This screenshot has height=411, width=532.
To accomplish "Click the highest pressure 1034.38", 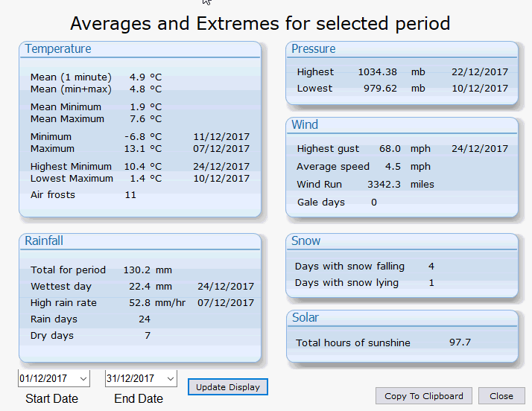I will click(x=377, y=72).
